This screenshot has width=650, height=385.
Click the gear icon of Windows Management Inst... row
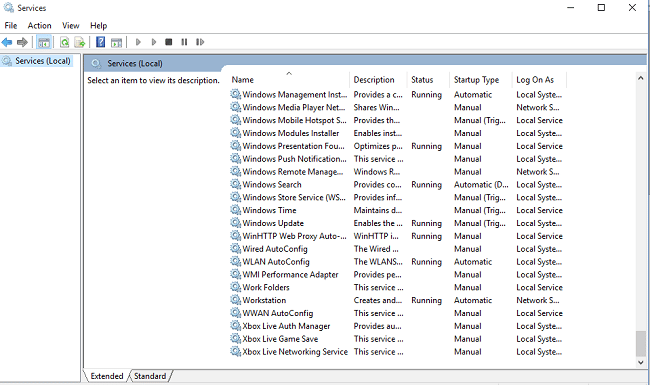coord(235,94)
